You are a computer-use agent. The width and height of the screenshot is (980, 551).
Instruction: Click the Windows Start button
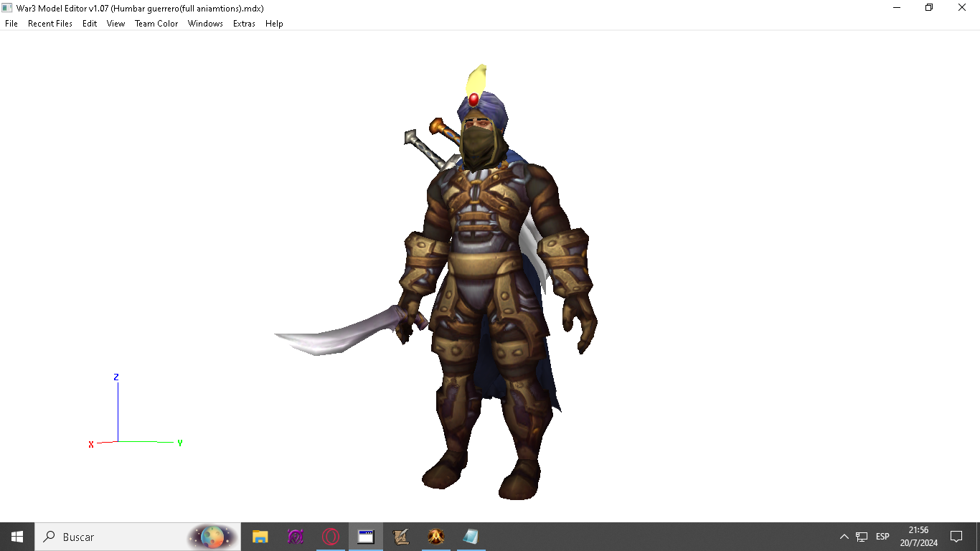pos(17,537)
